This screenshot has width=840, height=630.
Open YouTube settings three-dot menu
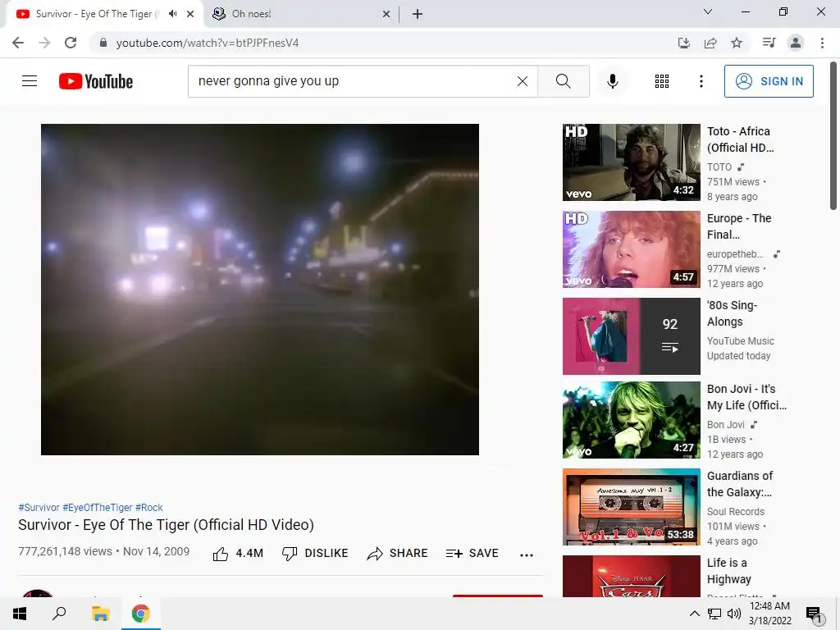(701, 81)
